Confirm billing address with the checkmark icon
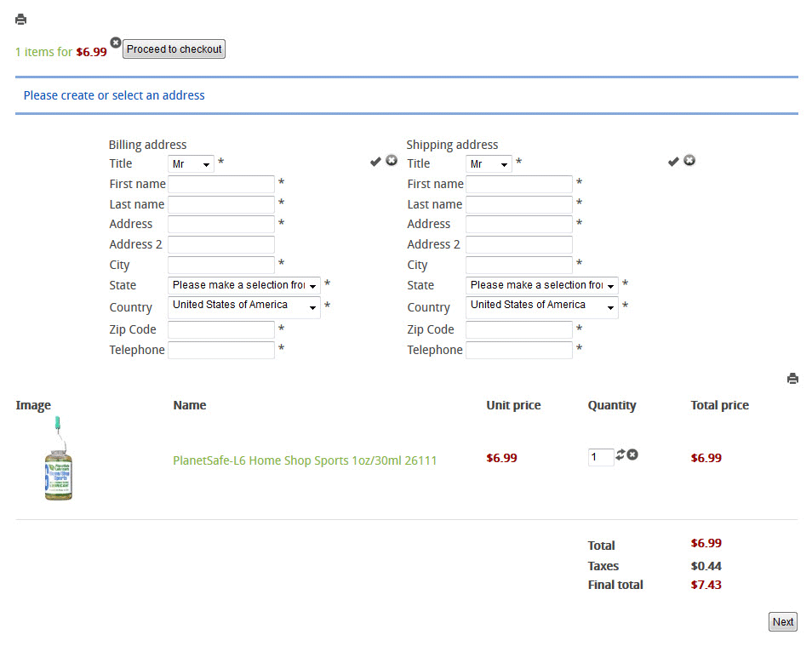Viewport: 812px width, 646px height. [x=375, y=161]
